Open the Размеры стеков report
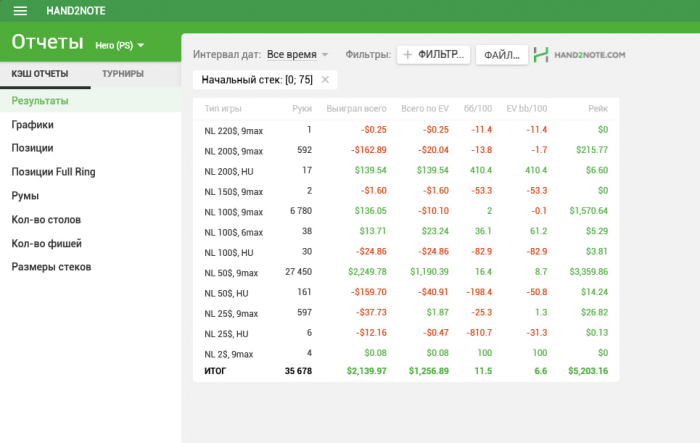Viewport: 700px width, 443px height. point(51,267)
